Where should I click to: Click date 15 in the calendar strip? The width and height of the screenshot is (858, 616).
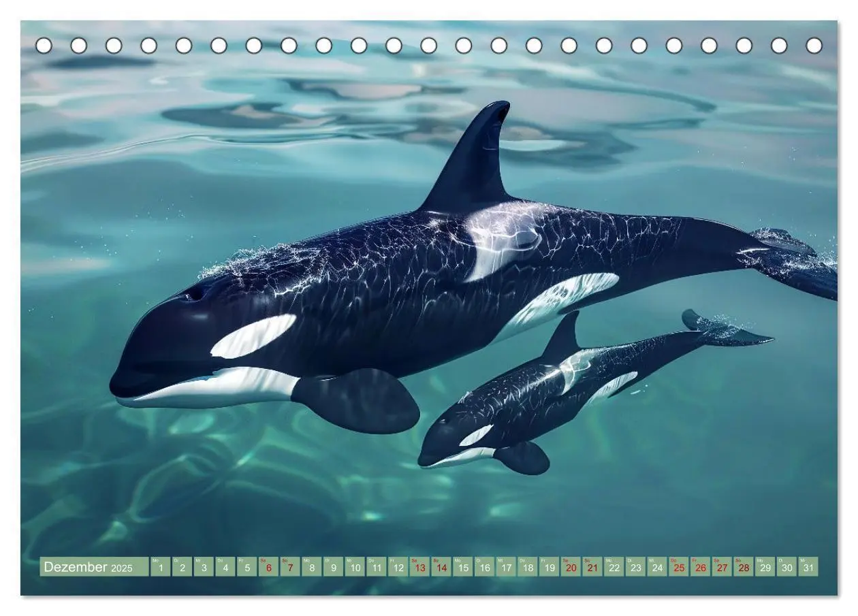462,567
